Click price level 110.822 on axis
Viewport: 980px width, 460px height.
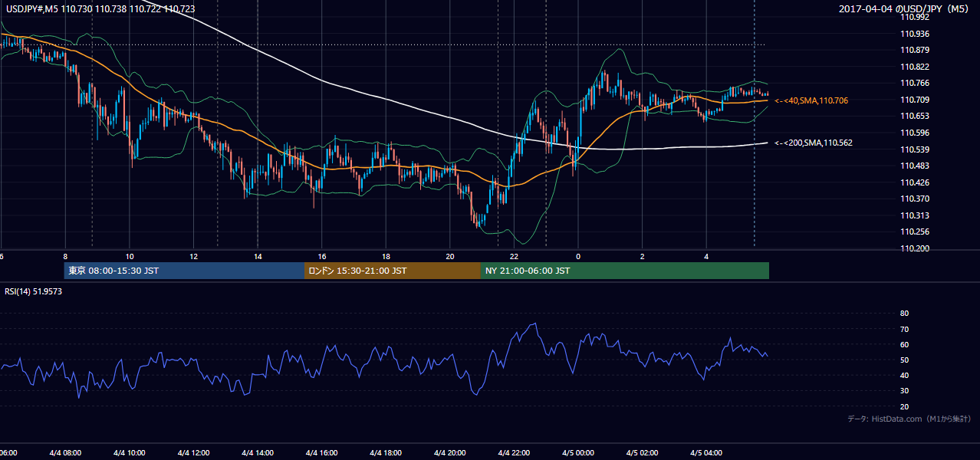(x=915, y=67)
